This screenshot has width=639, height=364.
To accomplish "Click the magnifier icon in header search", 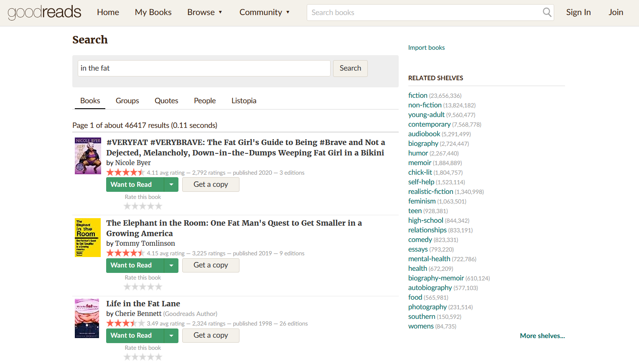I will (x=547, y=13).
